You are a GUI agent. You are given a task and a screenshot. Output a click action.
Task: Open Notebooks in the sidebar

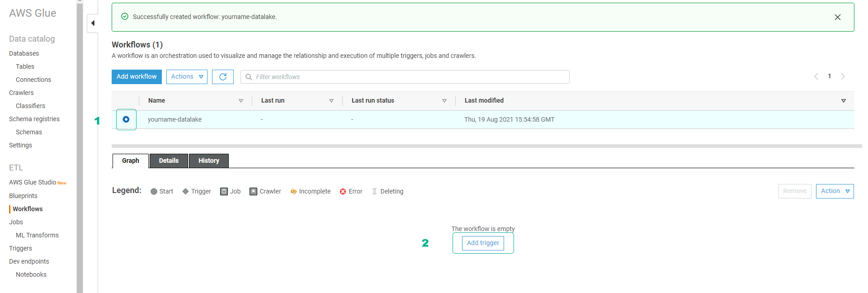(31, 274)
